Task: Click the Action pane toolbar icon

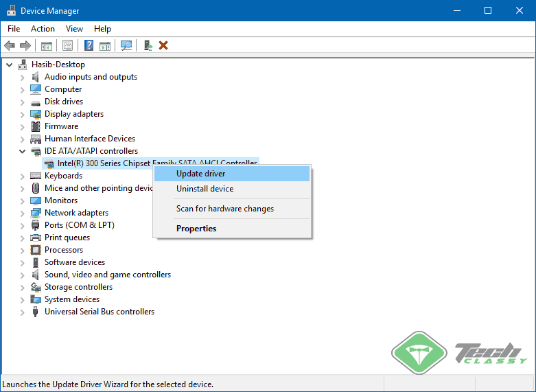Action: pos(105,45)
